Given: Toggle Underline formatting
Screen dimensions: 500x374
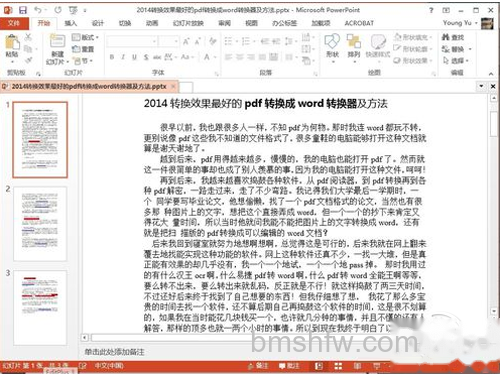Looking at the screenshot, I should tap(134, 57).
